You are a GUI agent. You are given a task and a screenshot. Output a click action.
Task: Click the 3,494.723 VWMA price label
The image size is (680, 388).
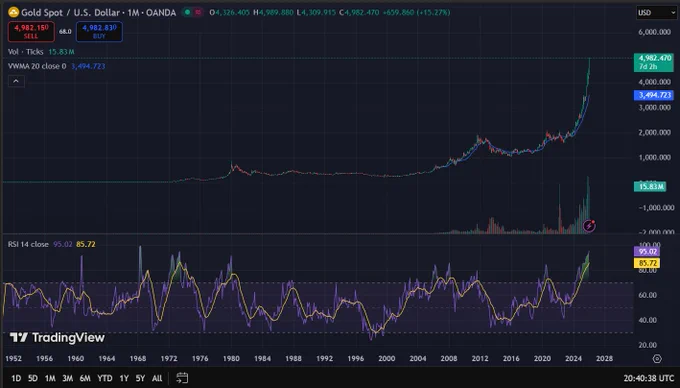pos(654,95)
